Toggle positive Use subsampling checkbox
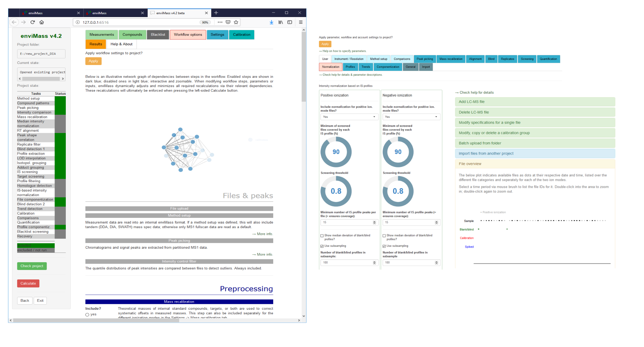This screenshot has height=347, width=644. click(x=322, y=246)
